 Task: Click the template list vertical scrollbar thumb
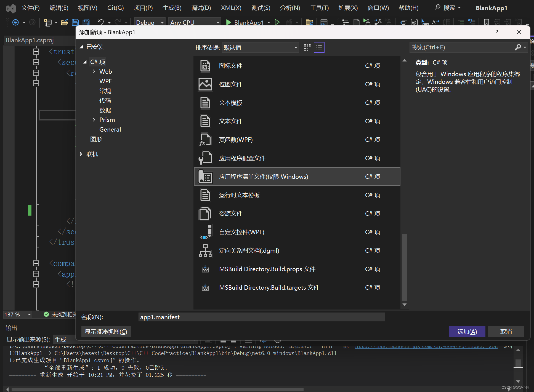pyautogui.click(x=405, y=267)
